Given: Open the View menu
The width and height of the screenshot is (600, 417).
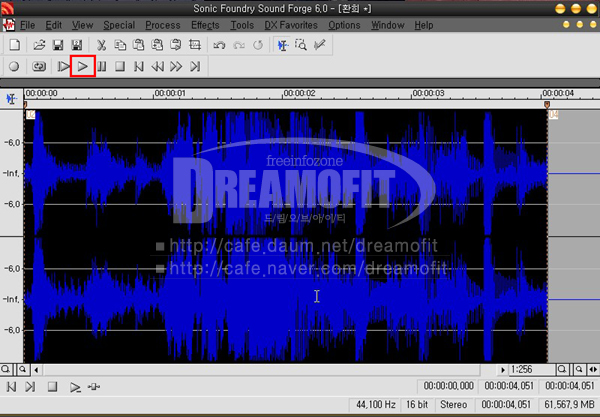Looking at the screenshot, I should coord(82,25).
